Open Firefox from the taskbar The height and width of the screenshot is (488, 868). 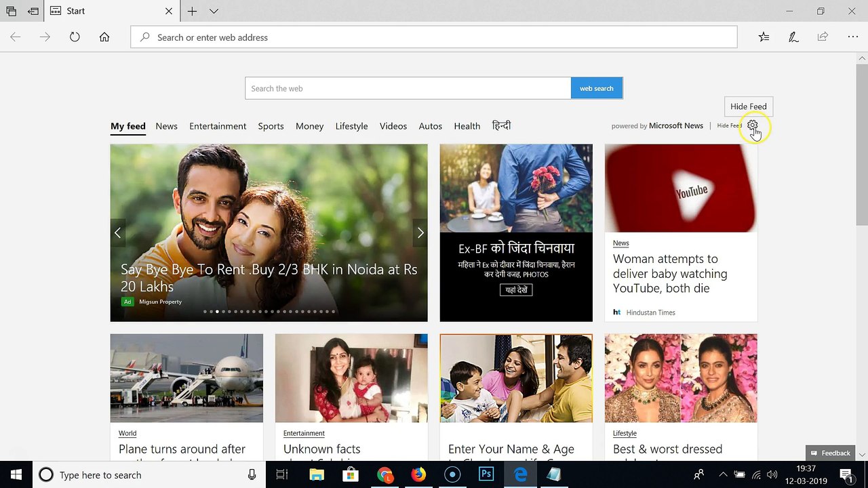point(418,474)
